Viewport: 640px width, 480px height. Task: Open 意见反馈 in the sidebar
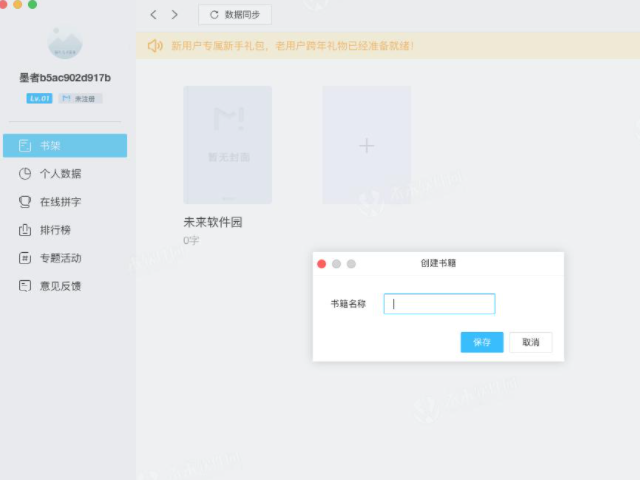point(65,286)
